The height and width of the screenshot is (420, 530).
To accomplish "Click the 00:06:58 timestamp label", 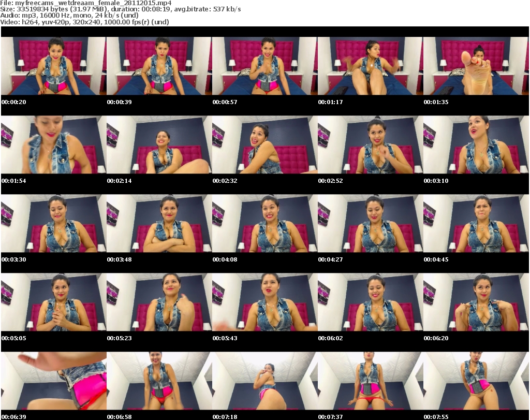I will click(120, 417).
